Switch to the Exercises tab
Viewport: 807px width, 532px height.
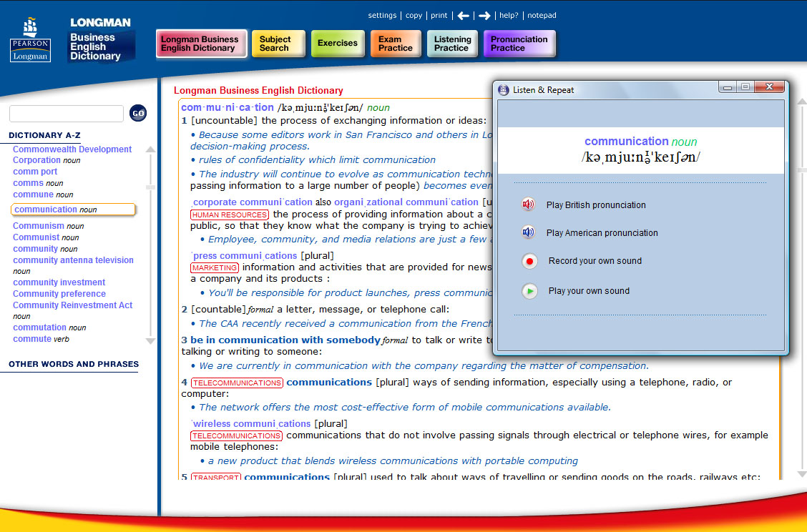[337, 44]
